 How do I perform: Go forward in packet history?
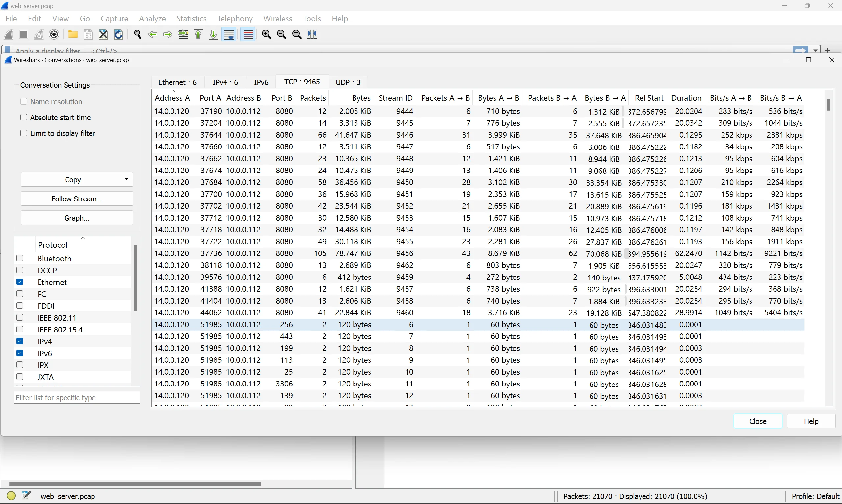(x=168, y=34)
